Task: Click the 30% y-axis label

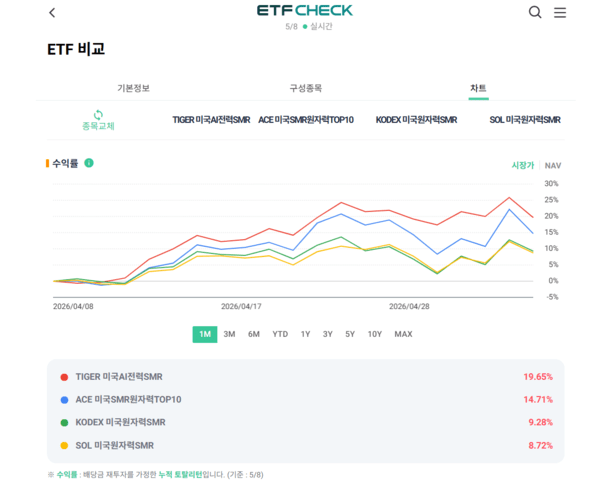Action: pos(551,184)
